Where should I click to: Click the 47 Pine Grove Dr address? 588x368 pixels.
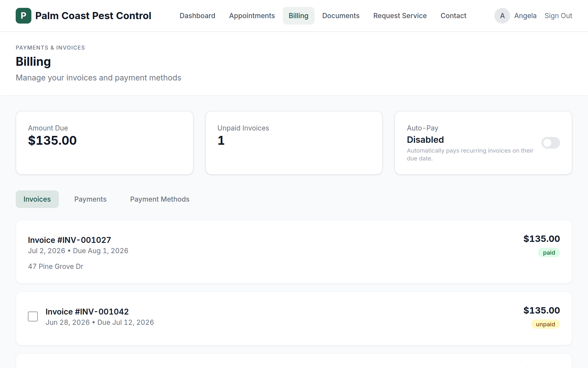pos(56,266)
